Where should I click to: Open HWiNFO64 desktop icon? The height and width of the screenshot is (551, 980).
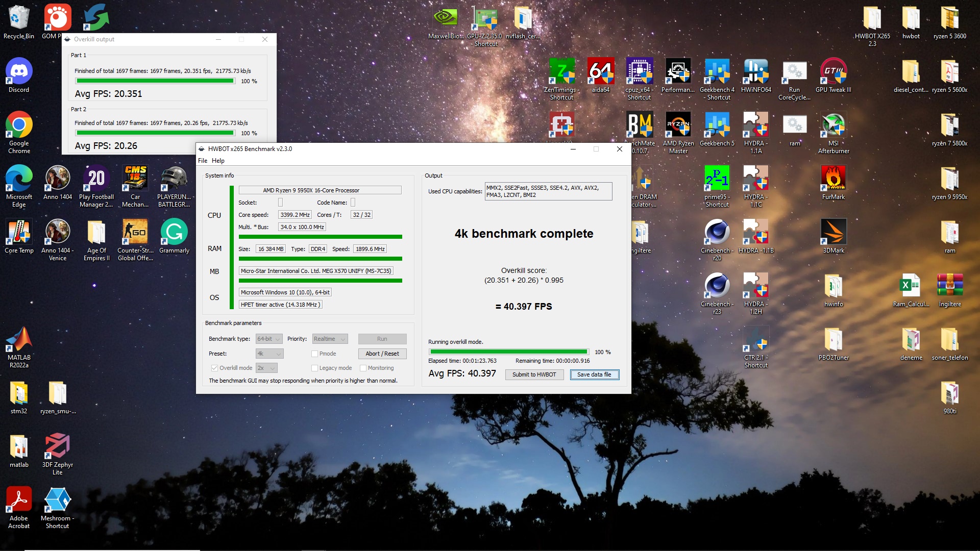[x=756, y=76]
